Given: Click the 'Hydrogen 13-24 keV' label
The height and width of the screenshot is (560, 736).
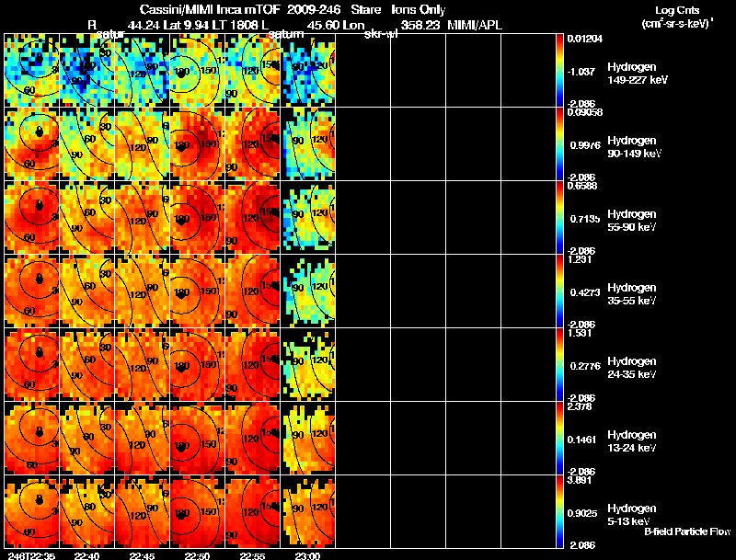Looking at the screenshot, I should pyautogui.click(x=632, y=441).
